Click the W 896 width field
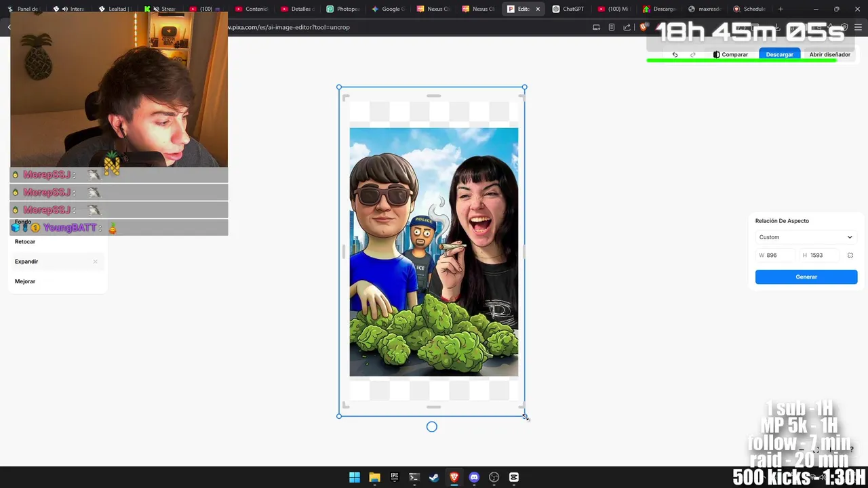 tap(775, 256)
